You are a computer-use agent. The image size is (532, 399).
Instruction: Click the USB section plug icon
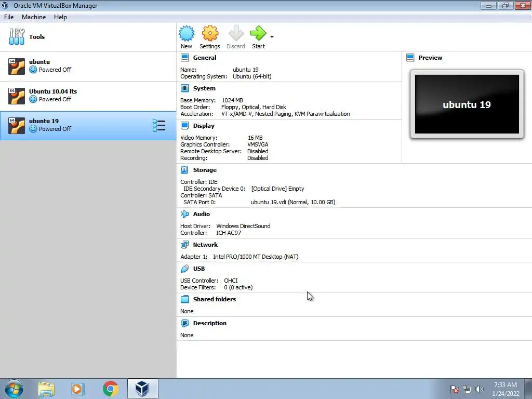(x=184, y=269)
